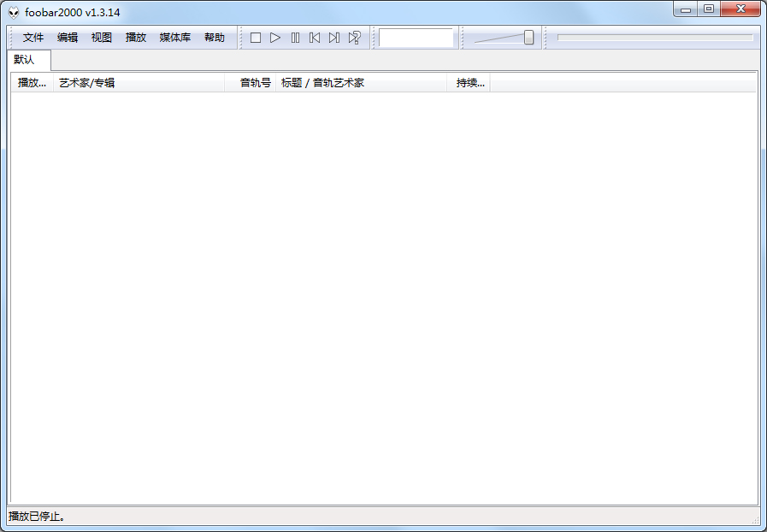This screenshot has height=532, width=767.
Task: Play a random track
Action: tap(354, 38)
